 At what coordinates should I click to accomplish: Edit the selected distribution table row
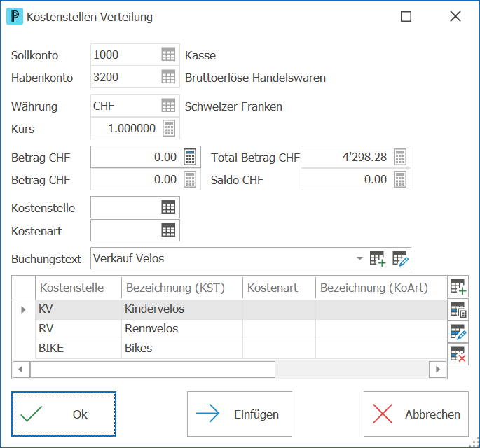point(458,332)
